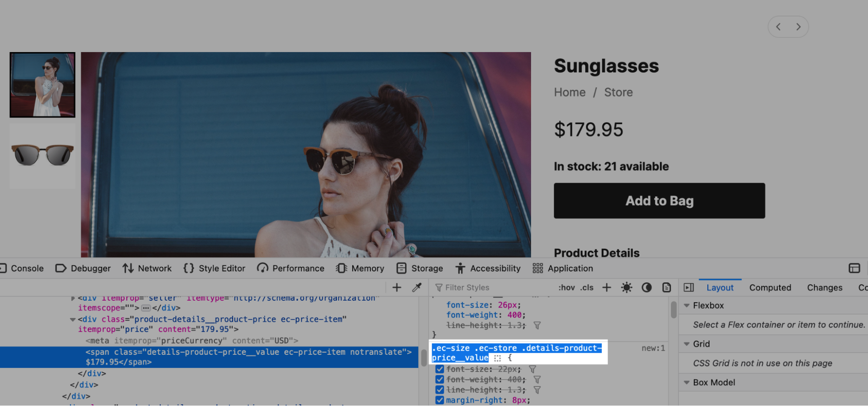This screenshot has height=406, width=868.
Task: Collapse the Box Model section
Action: coord(687,383)
